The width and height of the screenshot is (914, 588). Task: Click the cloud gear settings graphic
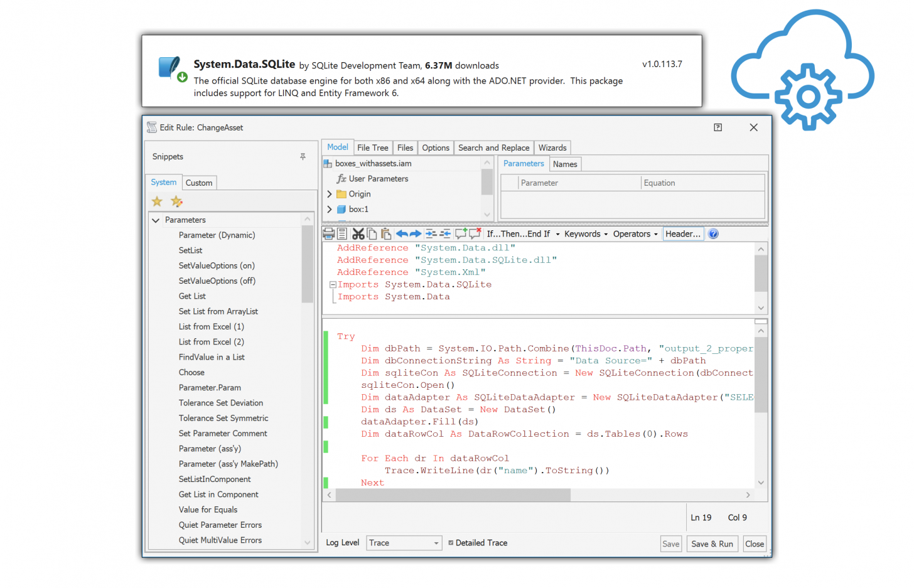pos(802,70)
